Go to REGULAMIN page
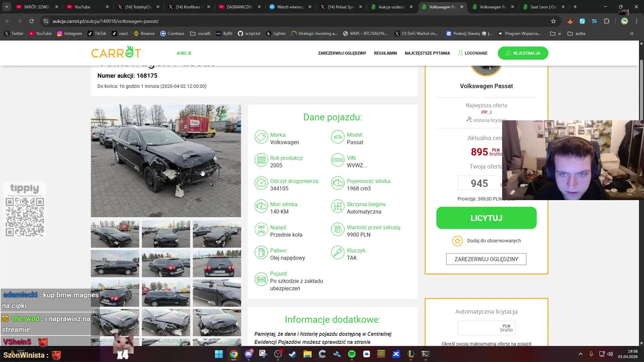This screenshot has width=644, height=362. (385, 53)
